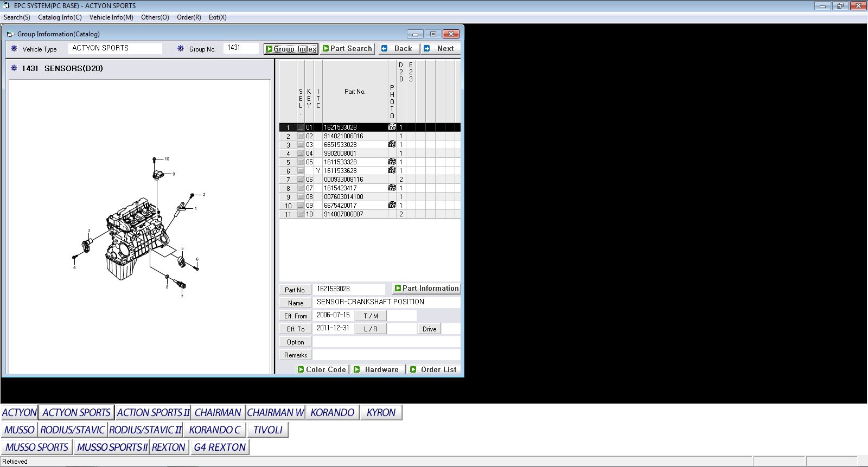
Task: Open photo for part 1621533028
Action: (392, 127)
